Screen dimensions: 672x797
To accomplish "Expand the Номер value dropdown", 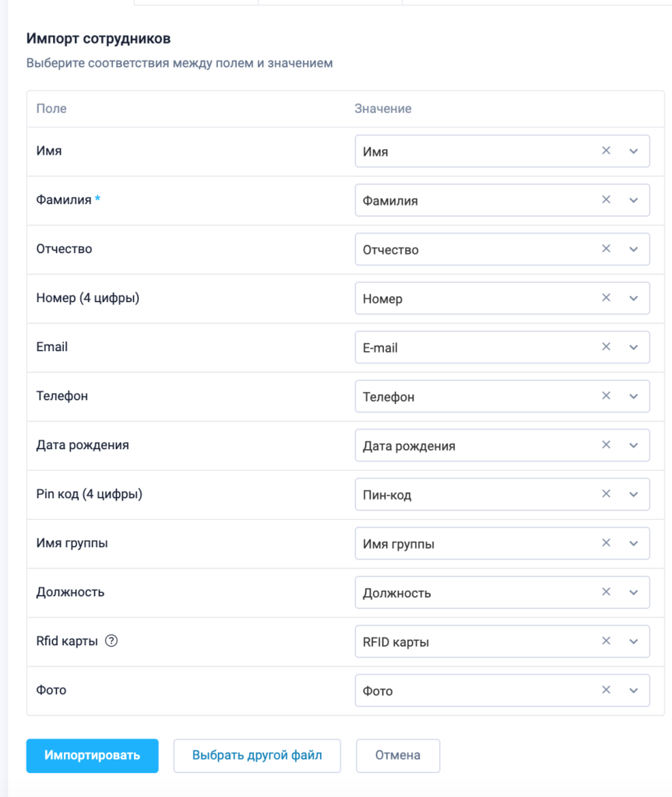I will pyautogui.click(x=633, y=298).
